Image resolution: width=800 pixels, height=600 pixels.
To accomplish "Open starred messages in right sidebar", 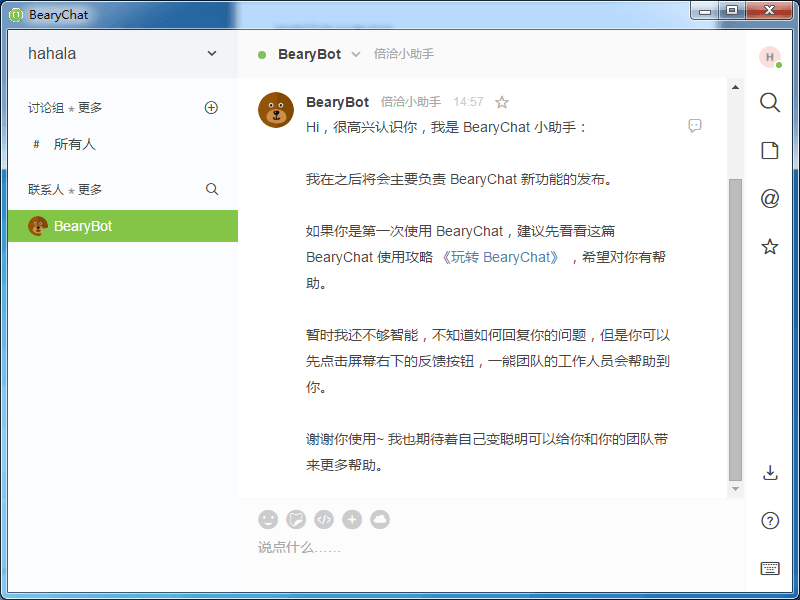I will [770, 247].
